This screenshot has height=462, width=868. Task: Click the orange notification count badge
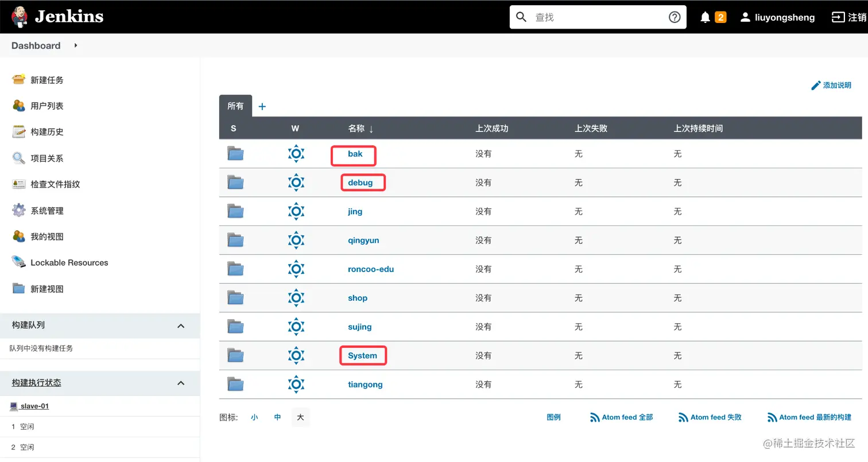click(720, 17)
